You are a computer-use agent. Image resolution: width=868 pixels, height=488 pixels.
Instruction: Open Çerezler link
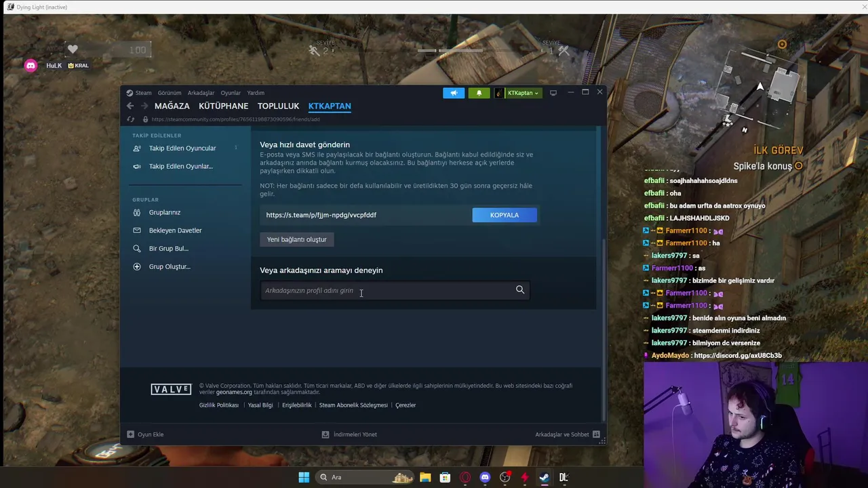pyautogui.click(x=406, y=405)
